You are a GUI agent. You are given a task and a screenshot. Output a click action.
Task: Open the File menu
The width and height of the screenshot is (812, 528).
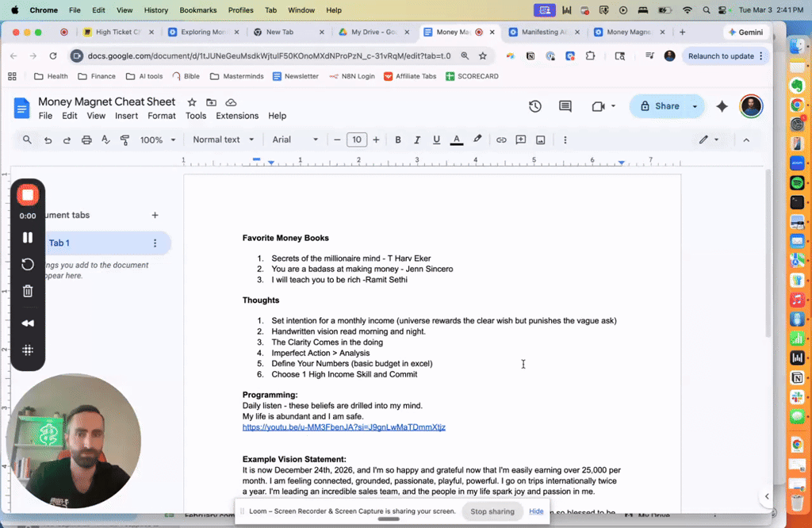[45, 116]
